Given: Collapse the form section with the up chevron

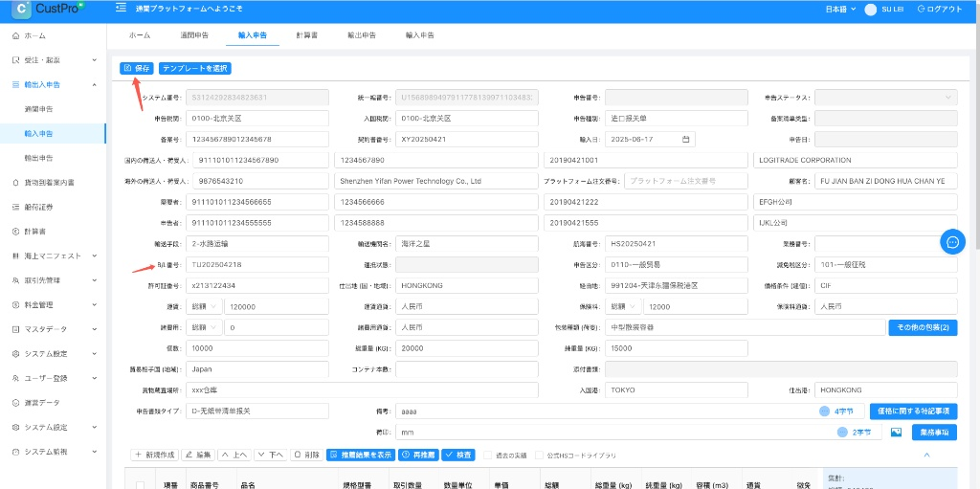Looking at the screenshot, I should pyautogui.click(x=926, y=455).
